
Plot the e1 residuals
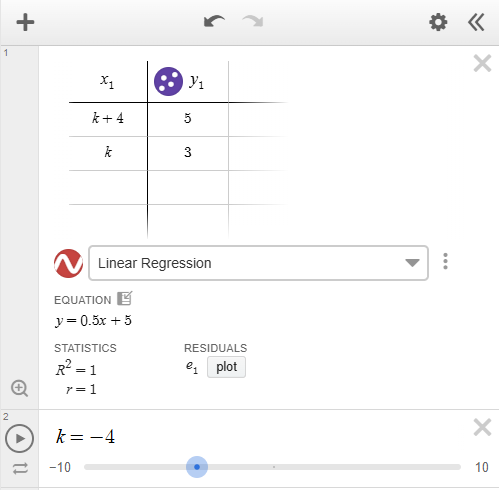pyautogui.click(x=226, y=367)
